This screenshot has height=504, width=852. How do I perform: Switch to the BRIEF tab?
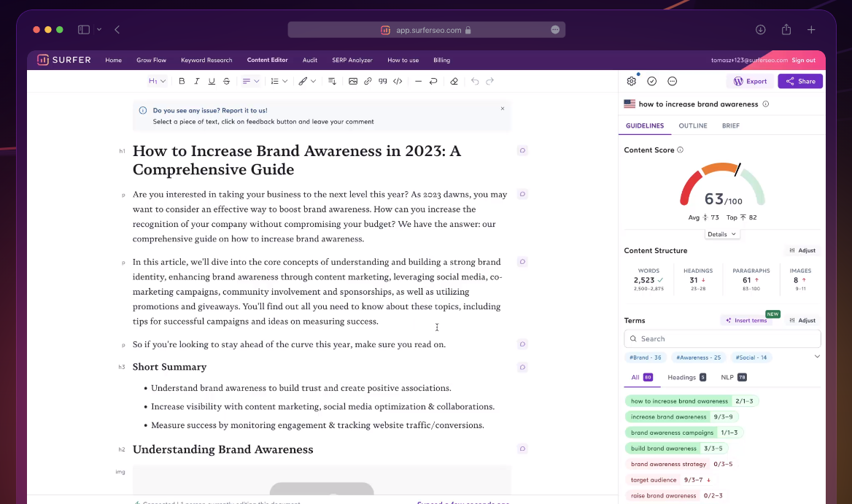pyautogui.click(x=731, y=125)
